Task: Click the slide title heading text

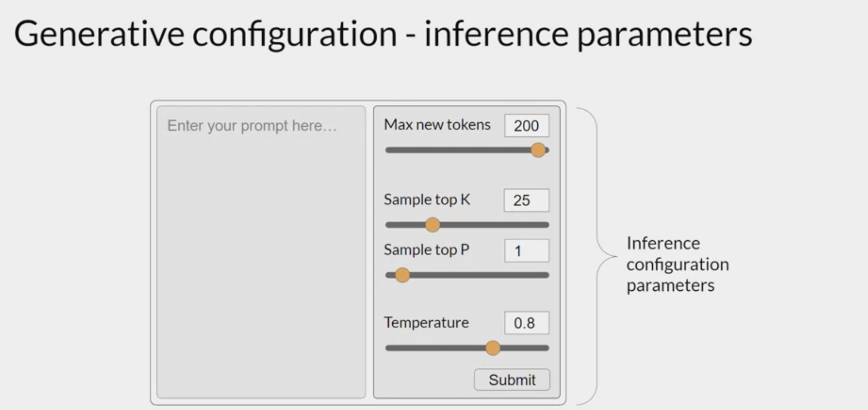Action: [383, 34]
